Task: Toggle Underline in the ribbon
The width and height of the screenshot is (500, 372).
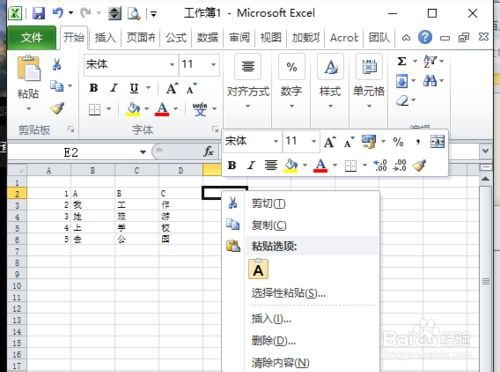Action: 134,88
